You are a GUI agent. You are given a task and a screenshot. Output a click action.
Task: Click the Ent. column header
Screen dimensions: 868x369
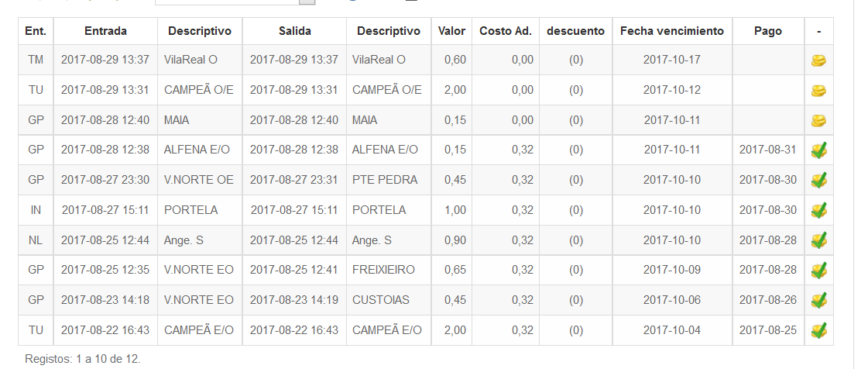[x=36, y=31]
